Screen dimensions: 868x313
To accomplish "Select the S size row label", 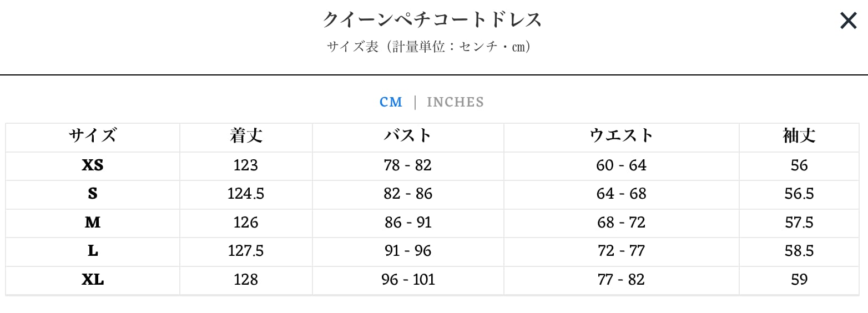I will [93, 194].
